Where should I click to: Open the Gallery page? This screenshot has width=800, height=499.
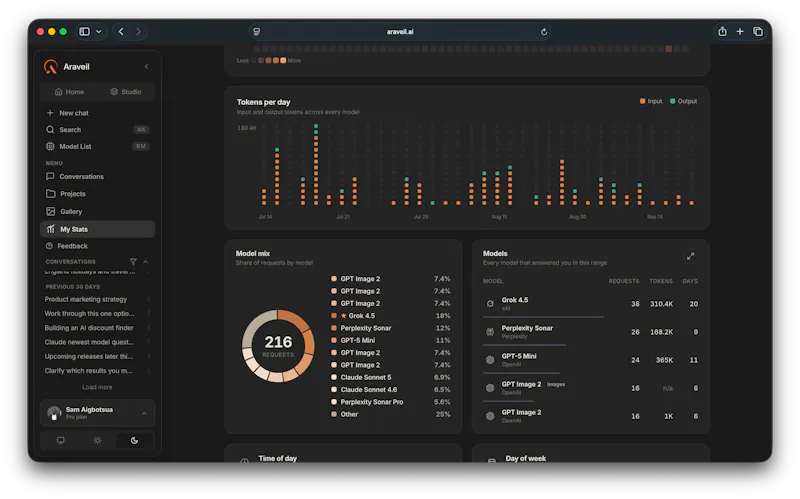click(97, 211)
